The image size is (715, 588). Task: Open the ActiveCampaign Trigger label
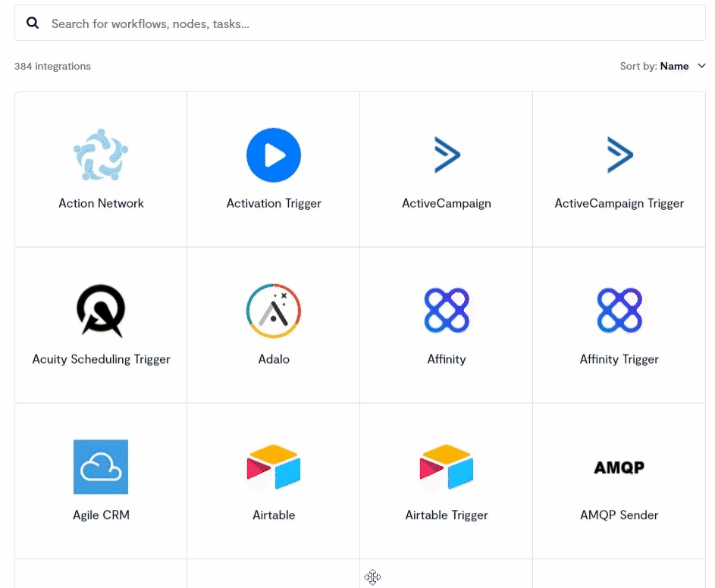coord(619,204)
